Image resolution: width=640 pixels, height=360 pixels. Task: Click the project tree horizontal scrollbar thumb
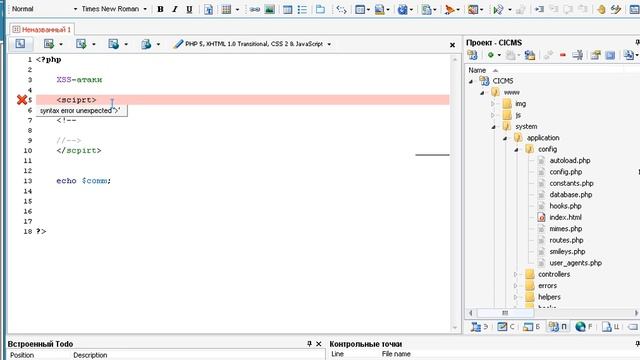(x=505, y=313)
